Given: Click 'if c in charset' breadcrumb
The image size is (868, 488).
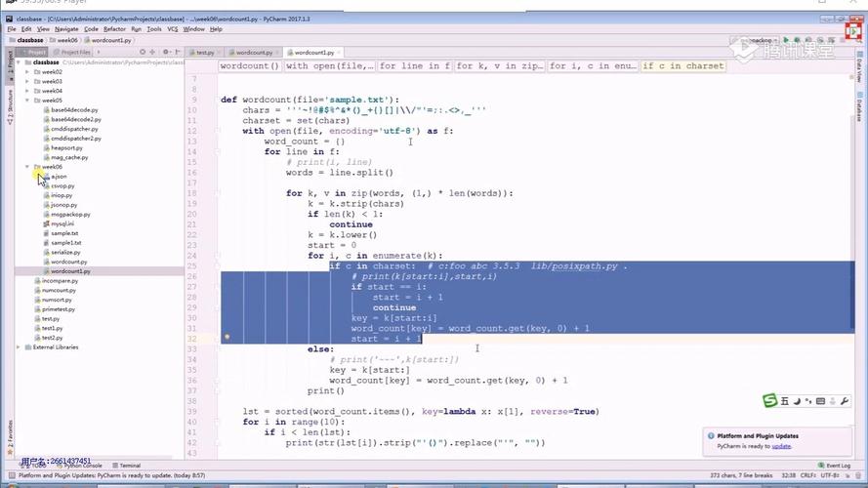Looking at the screenshot, I should click(683, 65).
